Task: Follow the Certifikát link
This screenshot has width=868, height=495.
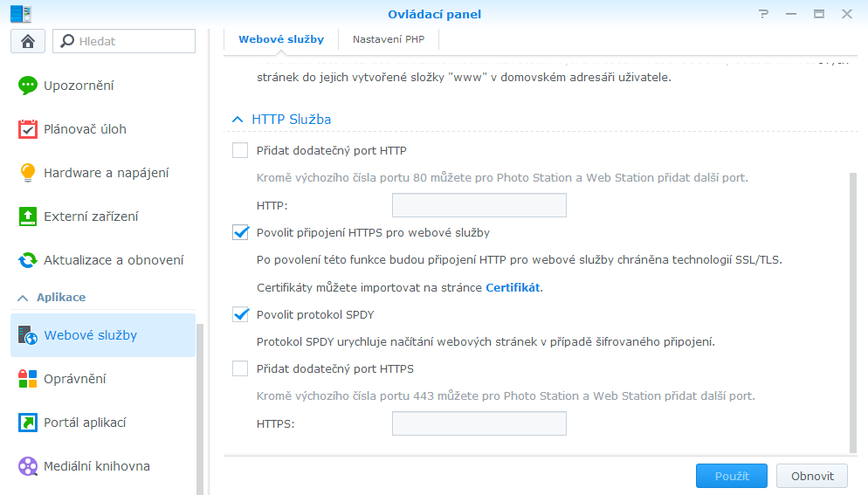Action: click(x=513, y=287)
